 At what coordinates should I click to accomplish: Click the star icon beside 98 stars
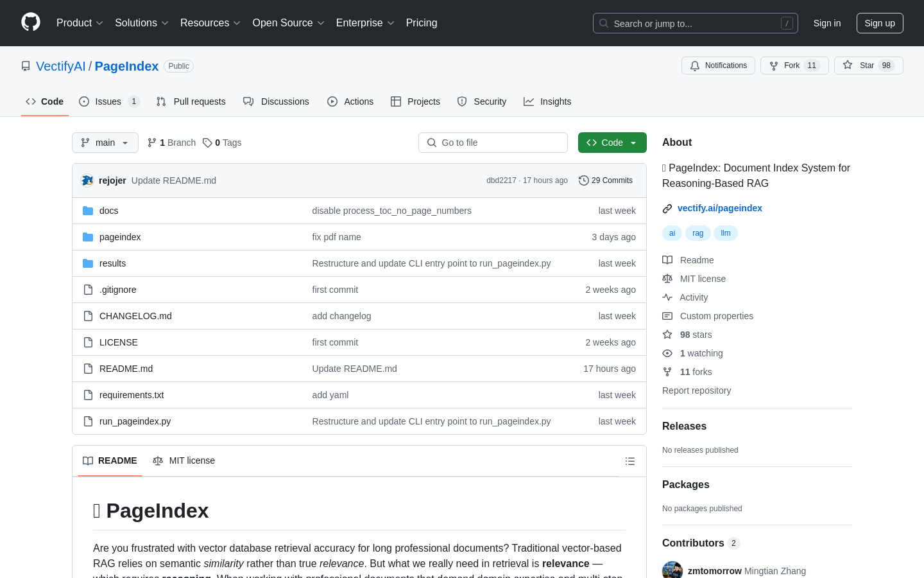coord(667,335)
